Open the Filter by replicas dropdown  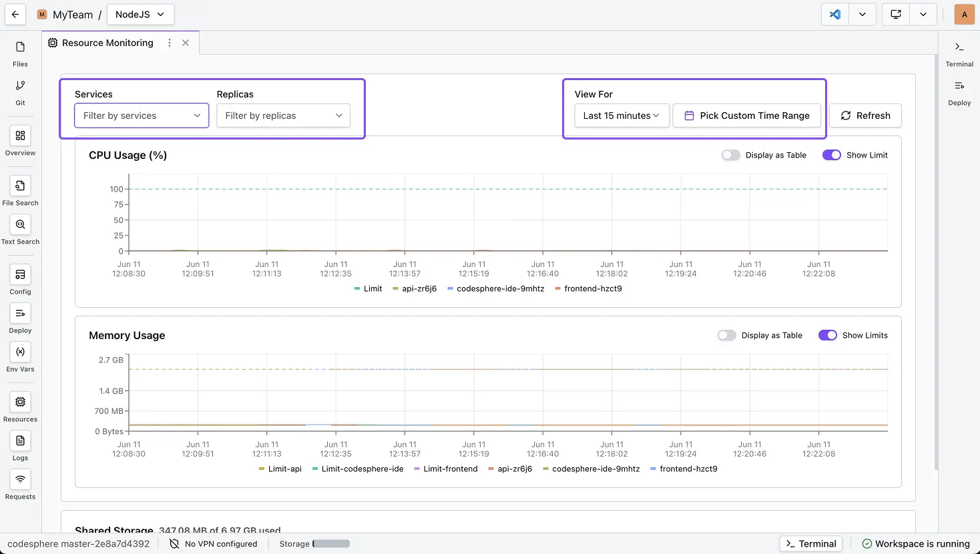pyautogui.click(x=284, y=115)
